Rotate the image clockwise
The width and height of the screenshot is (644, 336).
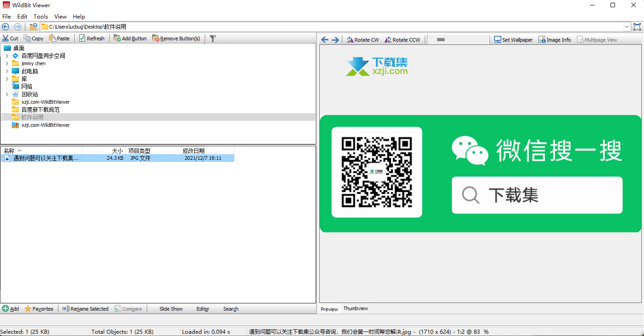point(363,40)
